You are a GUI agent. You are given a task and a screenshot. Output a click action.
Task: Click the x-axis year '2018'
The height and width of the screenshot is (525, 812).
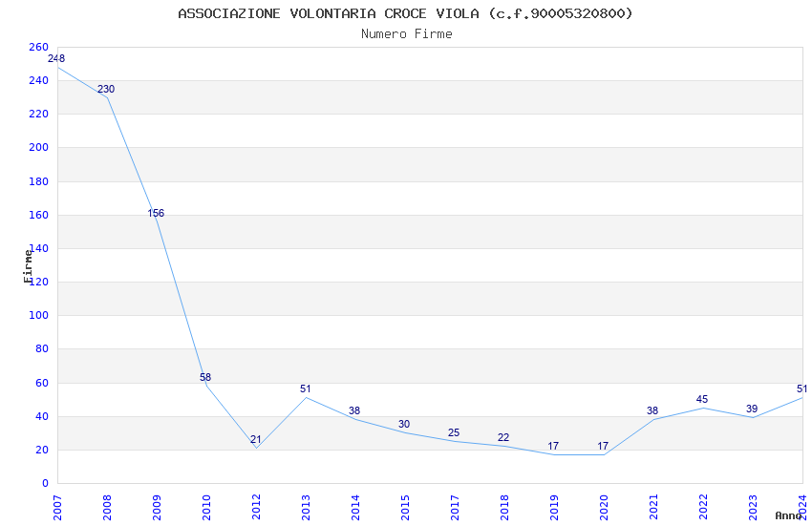(x=505, y=508)
